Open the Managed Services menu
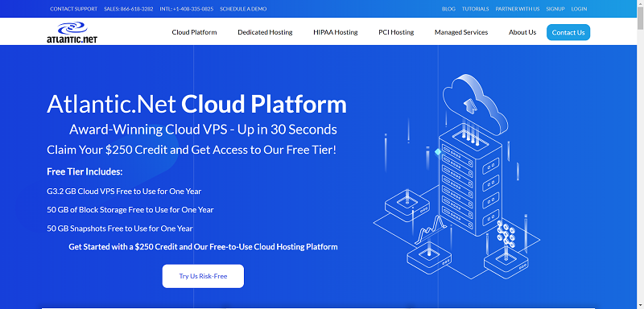Image resolution: width=644 pixels, height=309 pixels. (461, 32)
